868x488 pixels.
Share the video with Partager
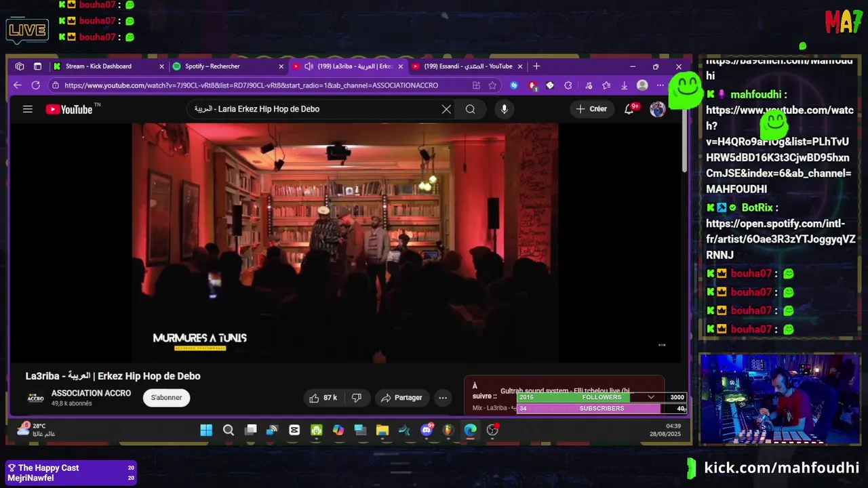click(x=401, y=398)
